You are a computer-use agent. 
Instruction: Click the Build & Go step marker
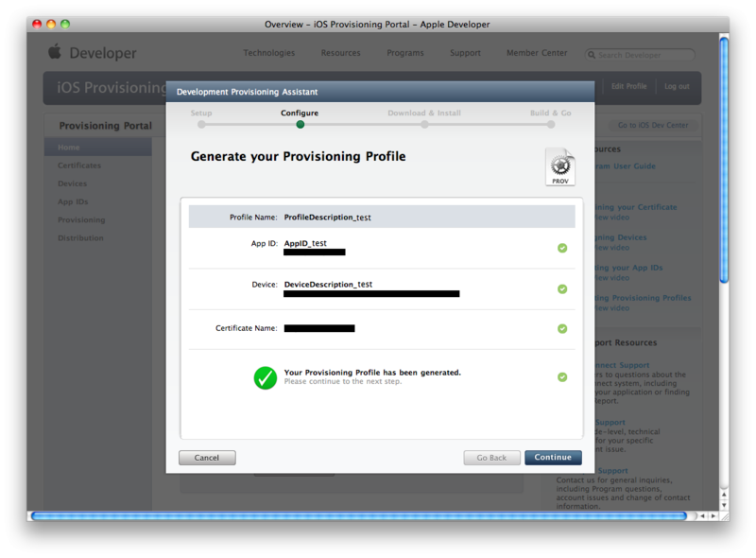coord(551,125)
